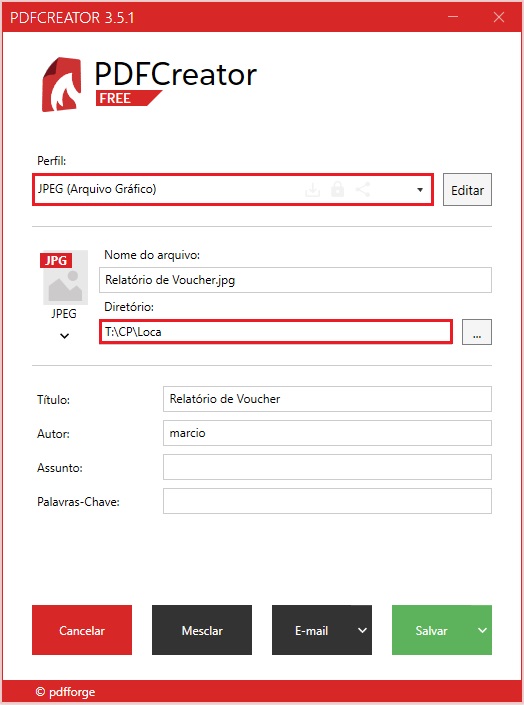Click the JPG file type icon
This screenshot has height=705, width=524.
pos(64,277)
